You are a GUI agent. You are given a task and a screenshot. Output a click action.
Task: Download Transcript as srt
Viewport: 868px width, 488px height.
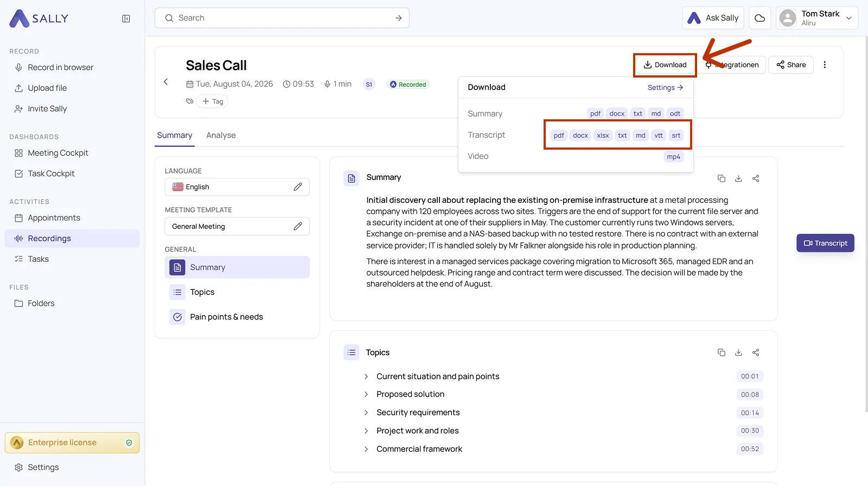[x=676, y=136]
